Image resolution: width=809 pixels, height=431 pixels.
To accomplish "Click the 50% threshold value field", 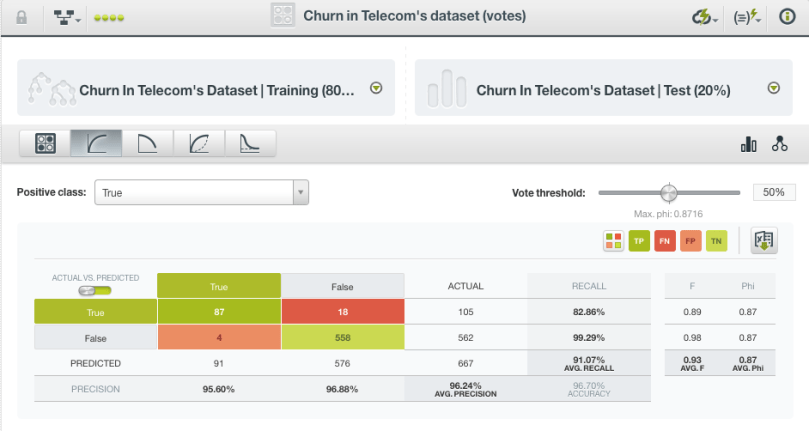I will pyautogui.click(x=774, y=193).
